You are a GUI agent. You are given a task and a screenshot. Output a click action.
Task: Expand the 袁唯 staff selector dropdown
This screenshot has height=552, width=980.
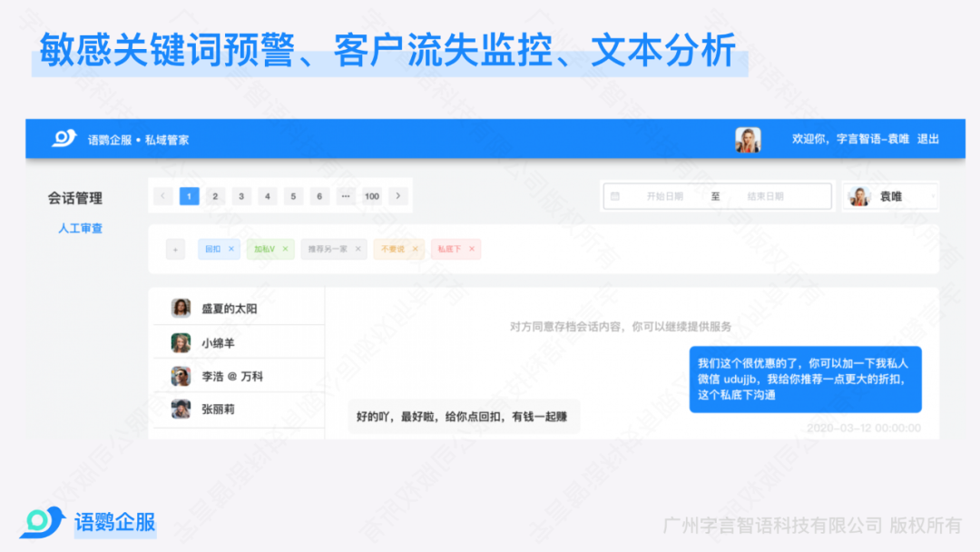pyautogui.click(x=932, y=196)
